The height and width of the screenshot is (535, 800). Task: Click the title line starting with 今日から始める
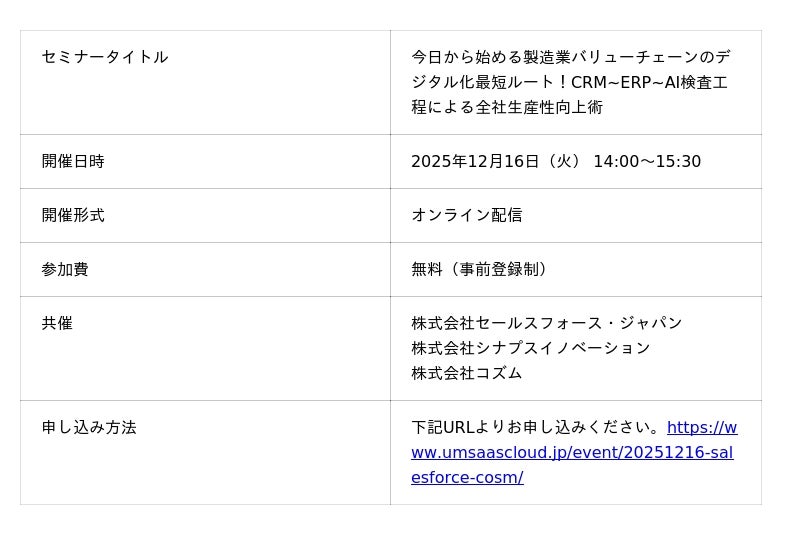click(570, 57)
